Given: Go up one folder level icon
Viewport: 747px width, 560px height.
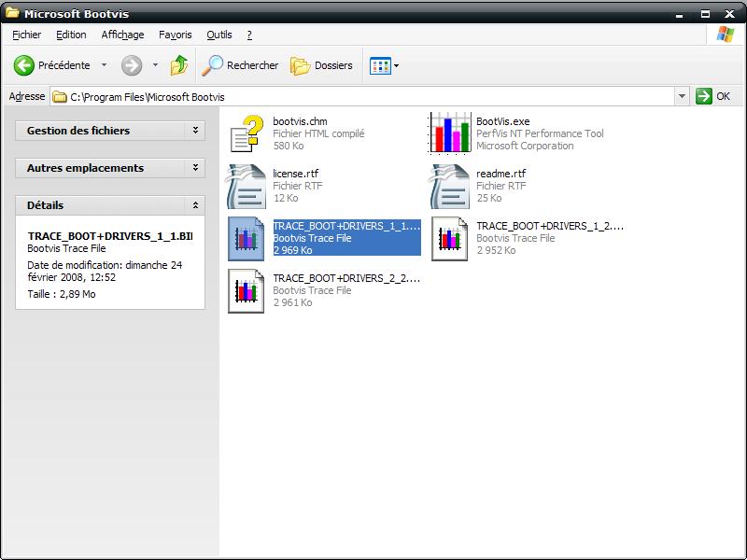Looking at the screenshot, I should [179, 65].
